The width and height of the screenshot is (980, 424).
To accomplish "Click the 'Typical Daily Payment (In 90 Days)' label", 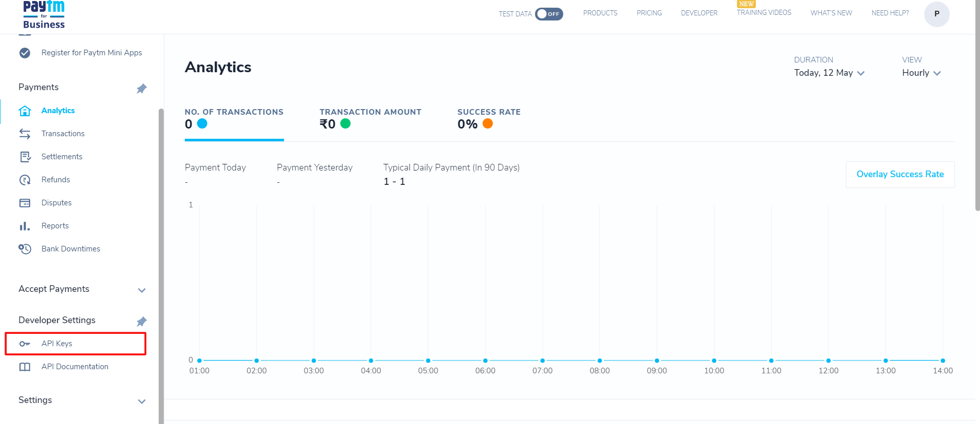I will [x=451, y=167].
